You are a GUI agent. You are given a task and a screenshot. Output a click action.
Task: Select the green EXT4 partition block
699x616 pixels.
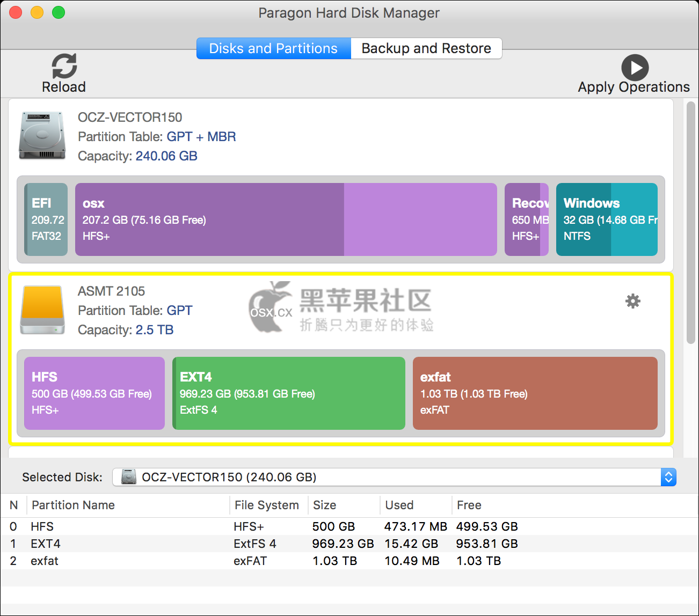(x=289, y=393)
